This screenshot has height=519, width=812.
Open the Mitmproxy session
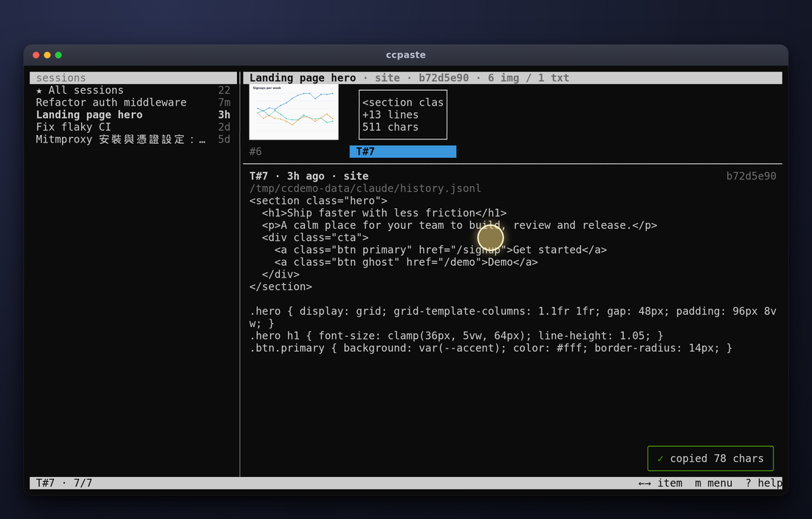[x=133, y=140]
